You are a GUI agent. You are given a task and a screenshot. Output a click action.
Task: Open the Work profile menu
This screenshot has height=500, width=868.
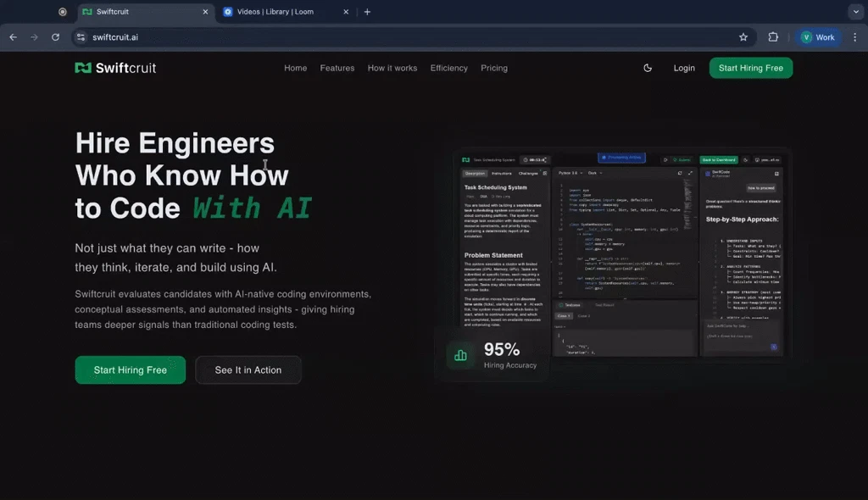point(818,37)
